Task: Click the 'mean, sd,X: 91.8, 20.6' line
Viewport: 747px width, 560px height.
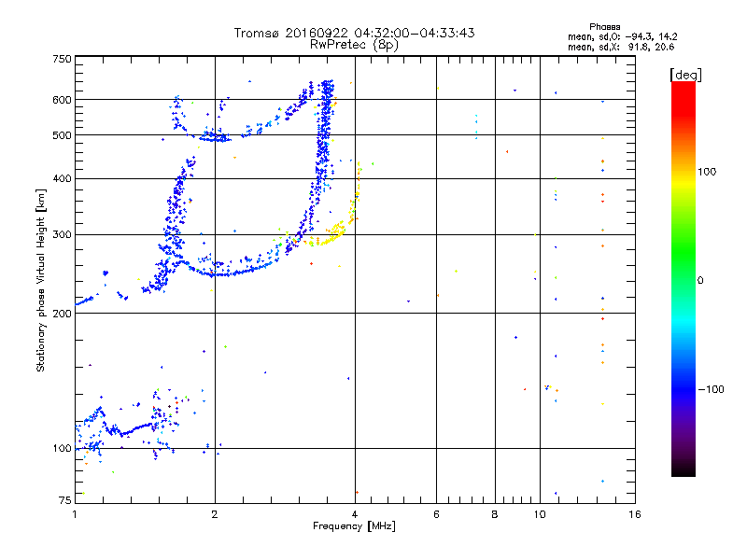Action: pyautogui.click(x=621, y=47)
